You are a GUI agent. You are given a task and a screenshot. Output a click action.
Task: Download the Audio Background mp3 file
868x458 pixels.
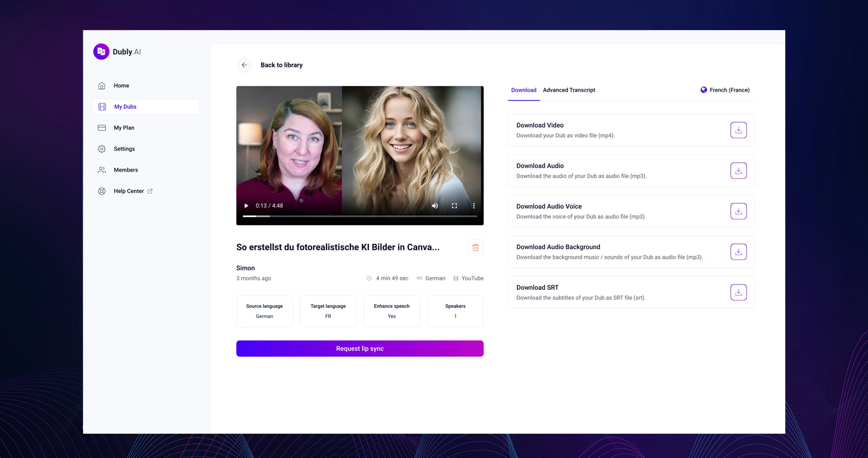[738, 252]
